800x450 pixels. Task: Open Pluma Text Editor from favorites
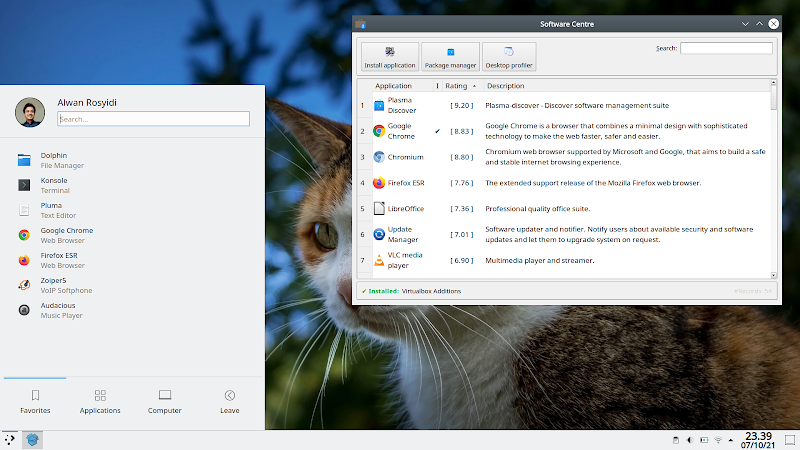[133, 210]
